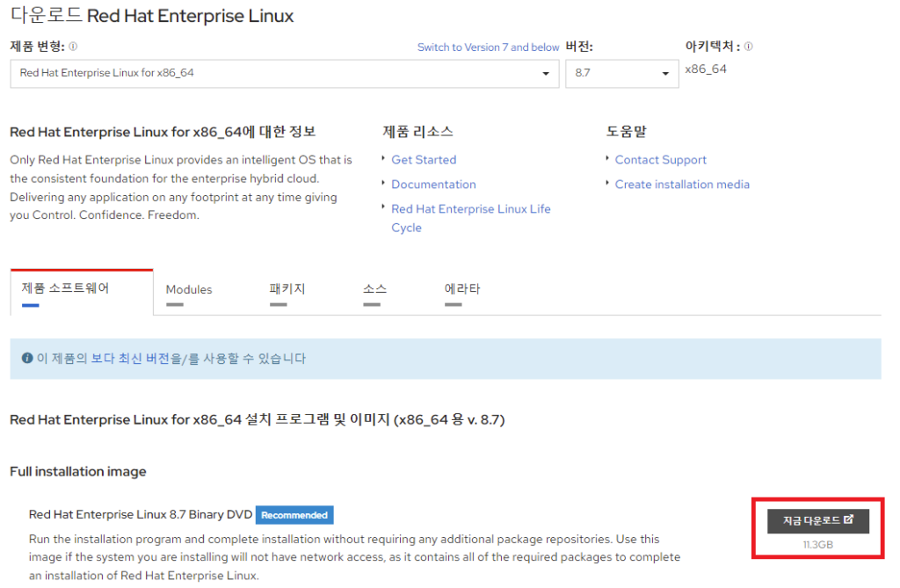The height and width of the screenshot is (588, 900).
Task: Click the Full installation image heading
Action: pyautogui.click(x=78, y=471)
